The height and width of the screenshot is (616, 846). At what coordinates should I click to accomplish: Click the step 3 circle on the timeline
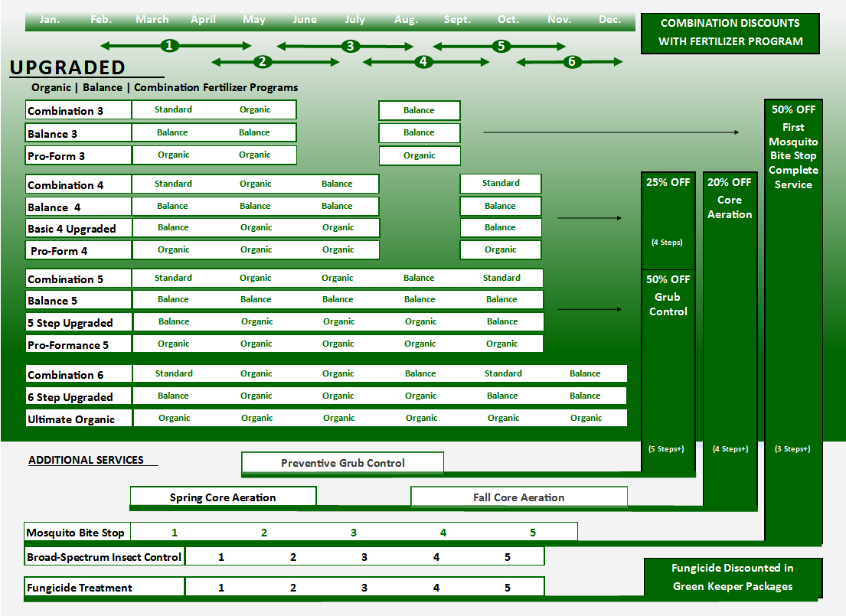351,46
